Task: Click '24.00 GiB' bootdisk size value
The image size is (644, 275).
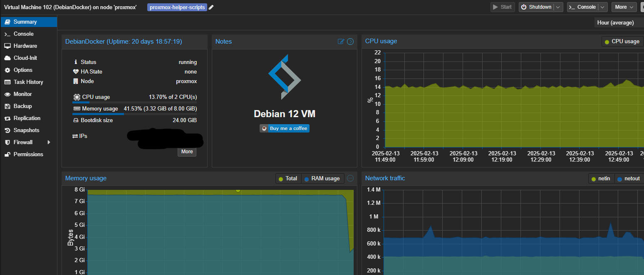Action: tap(184, 120)
